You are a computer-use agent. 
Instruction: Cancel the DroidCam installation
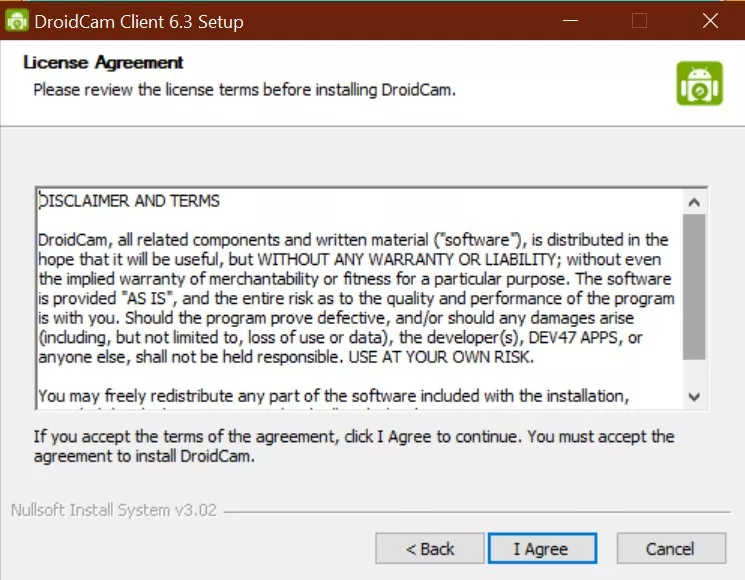[x=670, y=548]
